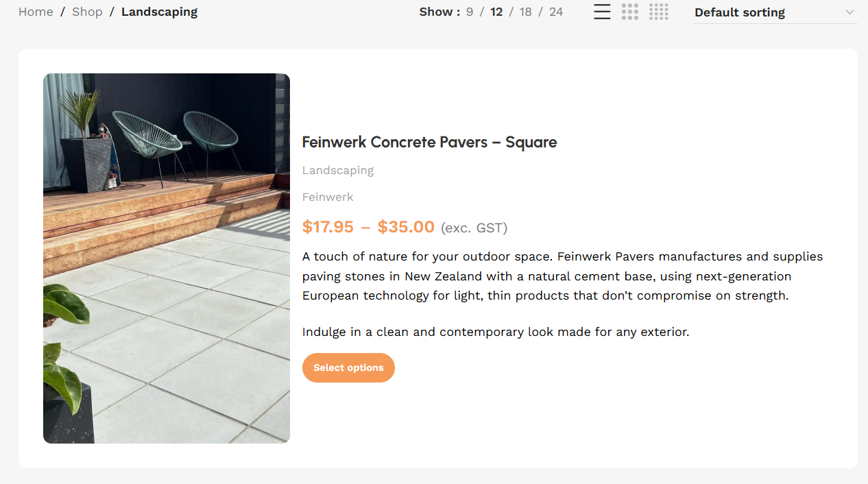Image resolution: width=868 pixels, height=484 pixels.
Task: Click the Default sorting chevron arrow
Action: pyautogui.click(x=849, y=12)
